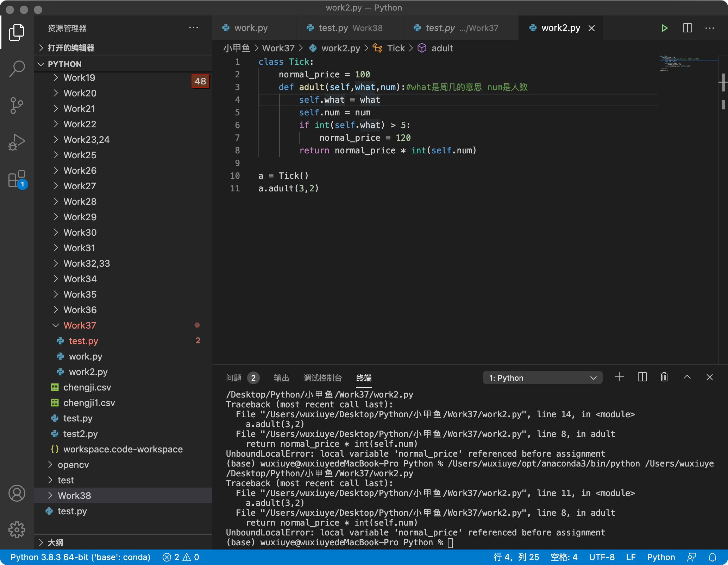Open work.py file in Work37 folder
Image resolution: width=728 pixels, height=565 pixels.
(x=123, y=356)
